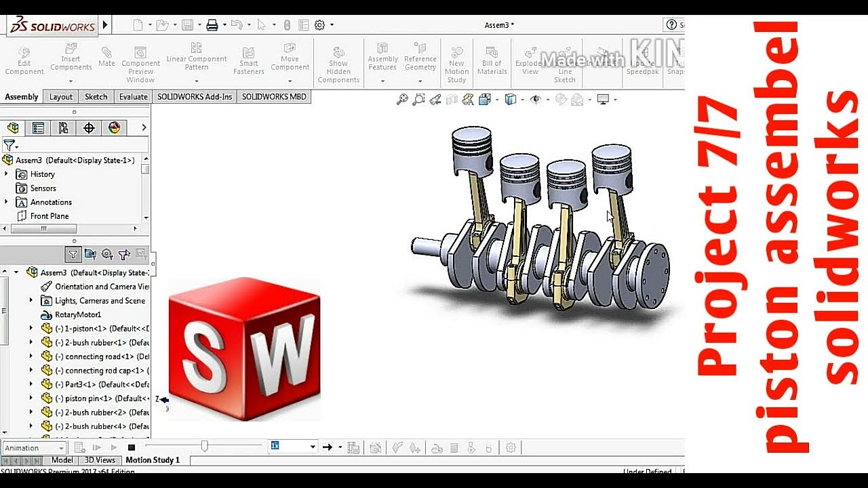
Task: Click the animation playback time slider handle
Action: [204, 446]
